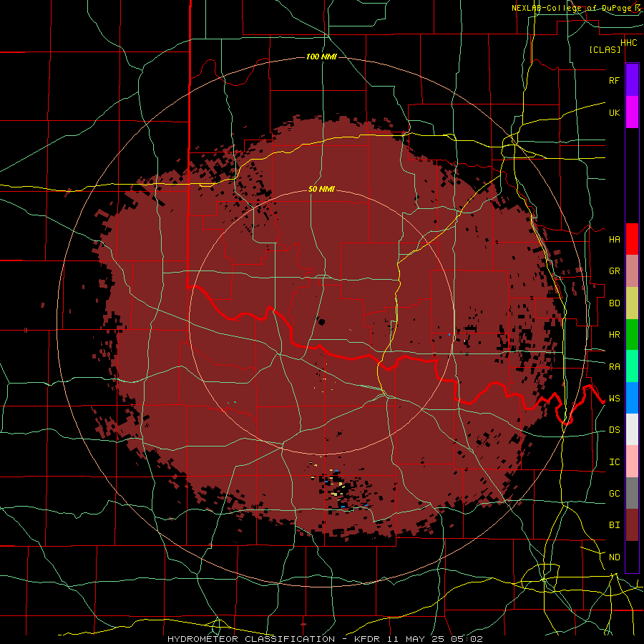Viewport: 644px width, 644px height.
Task: Click the GC legend label
Action: 614,493
